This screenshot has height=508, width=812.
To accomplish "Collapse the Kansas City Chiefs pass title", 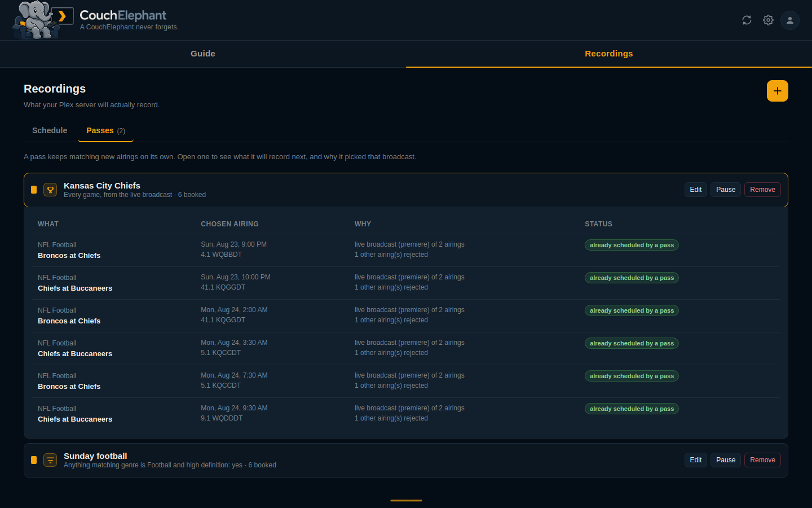I will click(102, 186).
